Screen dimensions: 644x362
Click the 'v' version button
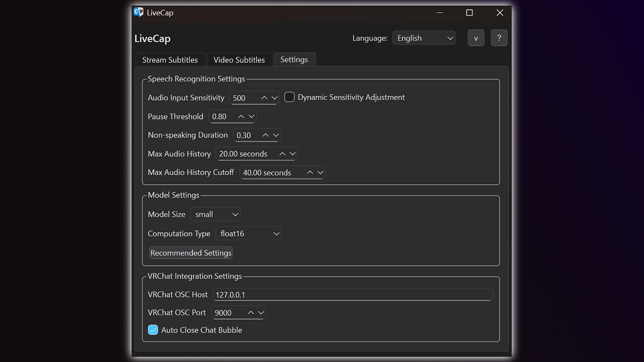click(x=476, y=38)
